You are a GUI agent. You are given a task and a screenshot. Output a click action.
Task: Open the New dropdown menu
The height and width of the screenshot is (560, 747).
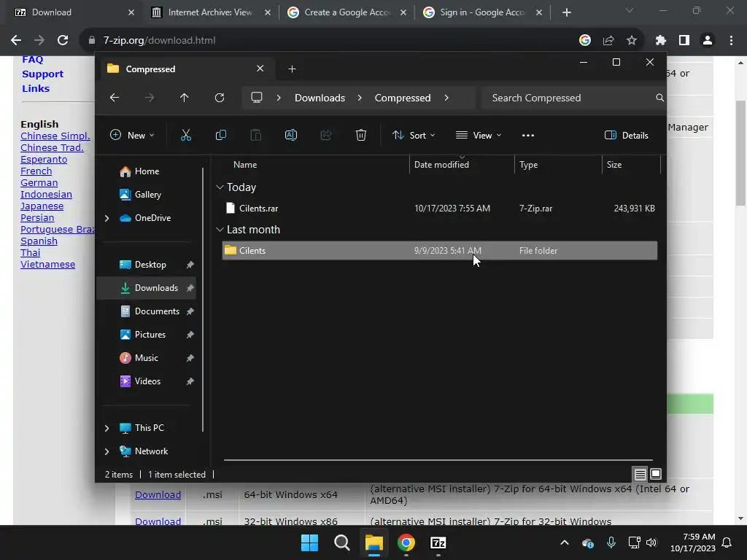click(x=132, y=135)
